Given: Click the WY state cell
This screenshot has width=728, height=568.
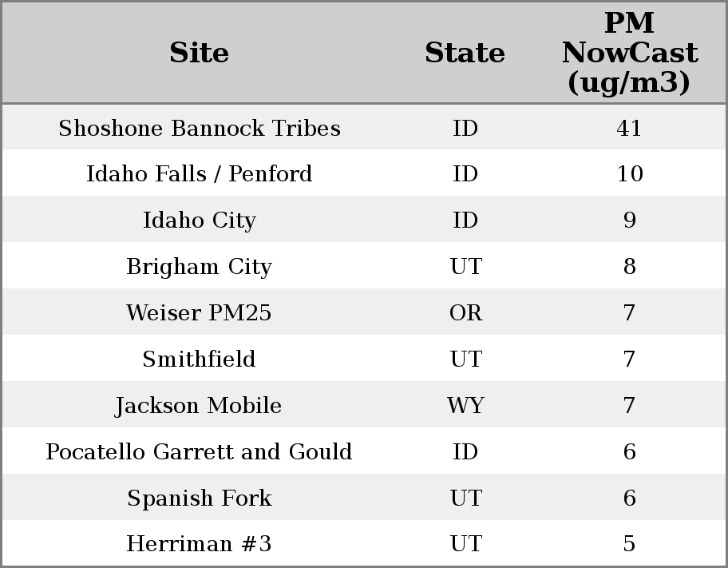Looking at the screenshot, I should pos(465,406).
